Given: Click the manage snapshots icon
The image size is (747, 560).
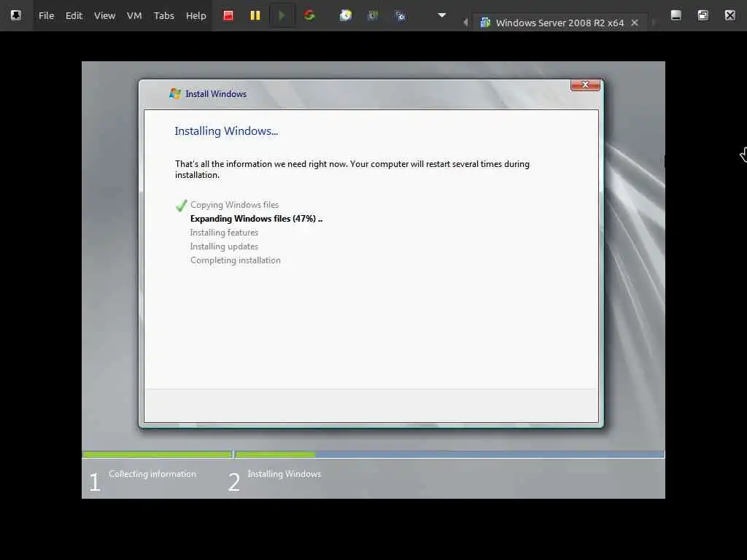Looking at the screenshot, I should [x=400, y=16].
